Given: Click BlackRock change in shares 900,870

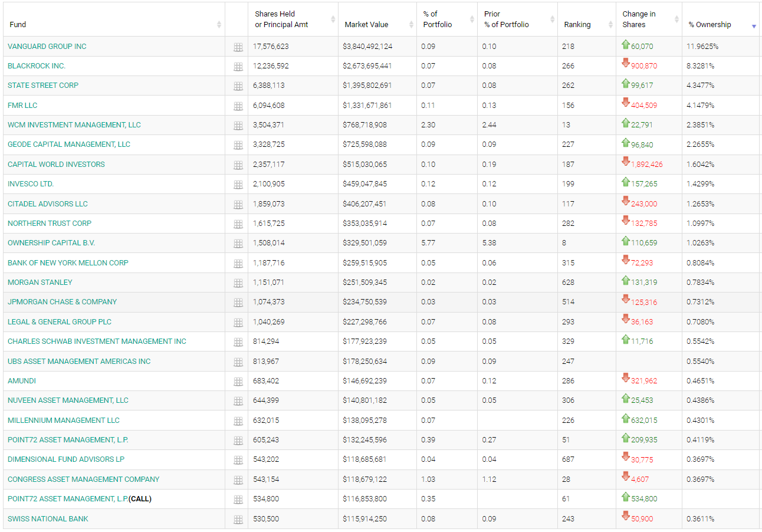Looking at the screenshot, I should [644, 66].
